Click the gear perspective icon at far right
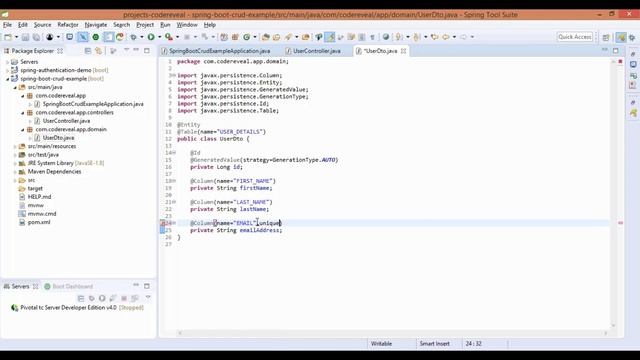Image resolution: width=640 pixels, height=360 pixels. coord(632,37)
